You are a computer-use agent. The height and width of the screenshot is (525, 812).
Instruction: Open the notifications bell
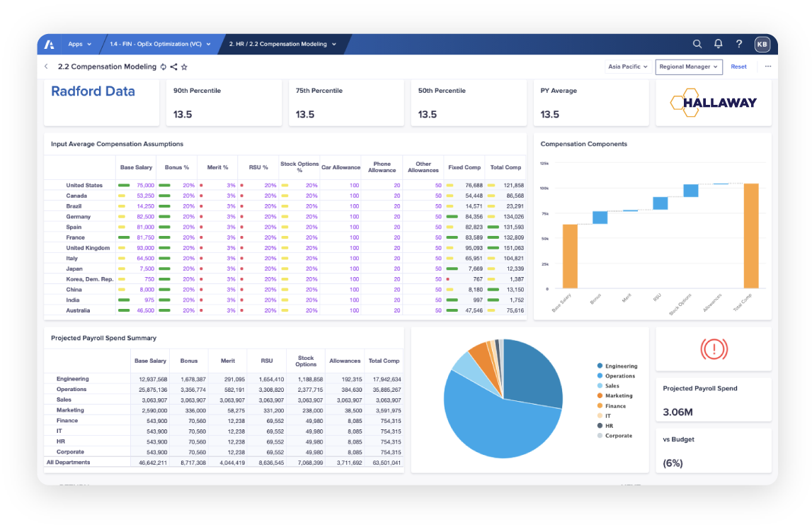tap(718, 44)
